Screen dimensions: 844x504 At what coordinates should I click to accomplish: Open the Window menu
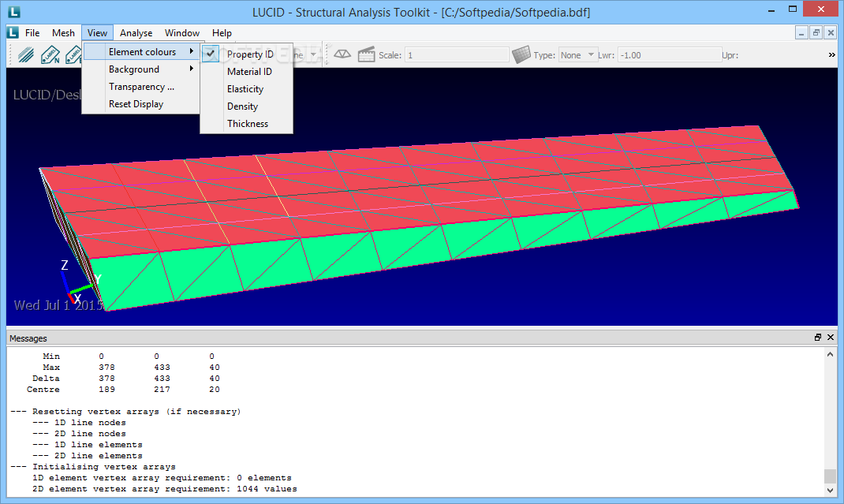pyautogui.click(x=182, y=33)
